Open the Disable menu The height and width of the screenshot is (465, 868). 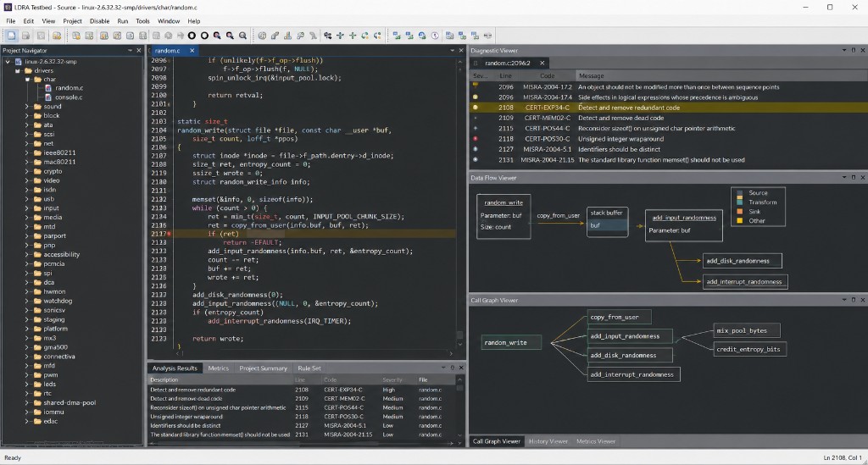pyautogui.click(x=99, y=21)
